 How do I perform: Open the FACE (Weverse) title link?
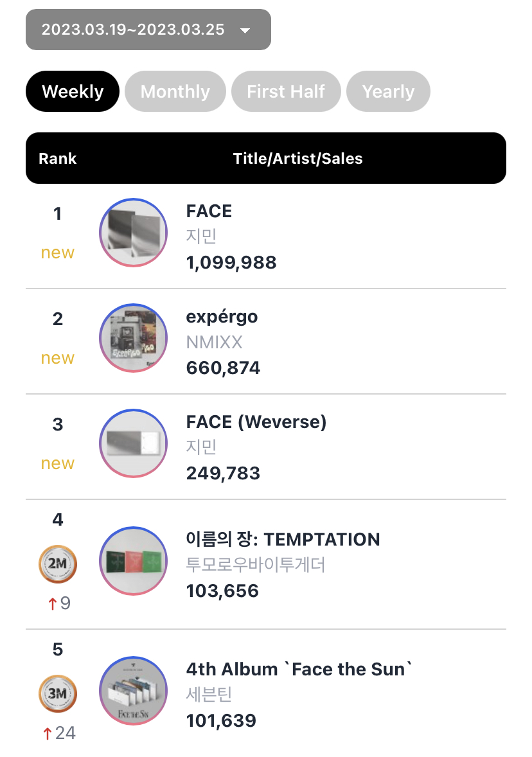click(x=256, y=422)
